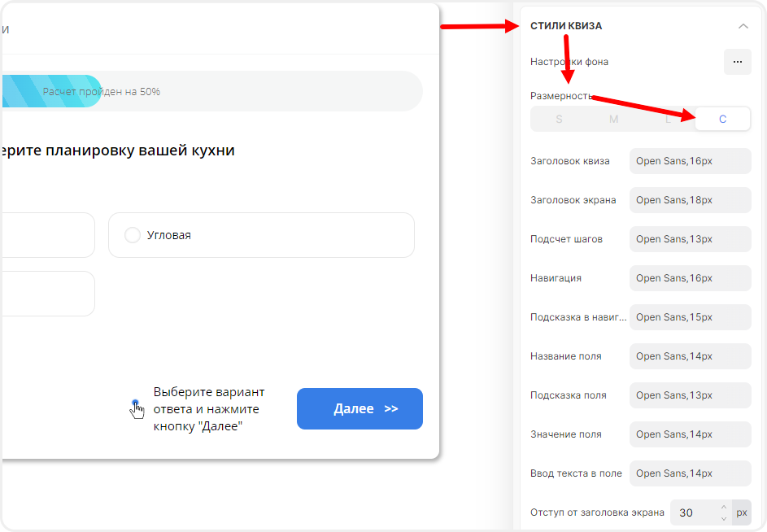Click the screen title offset value field
Viewport: 767px width, 532px height.
(x=693, y=512)
